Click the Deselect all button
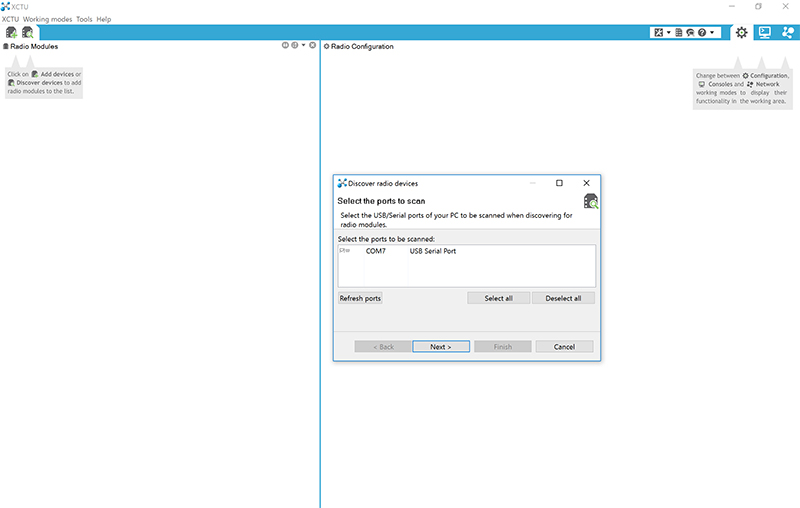Image resolution: width=800 pixels, height=508 pixels. (x=563, y=298)
